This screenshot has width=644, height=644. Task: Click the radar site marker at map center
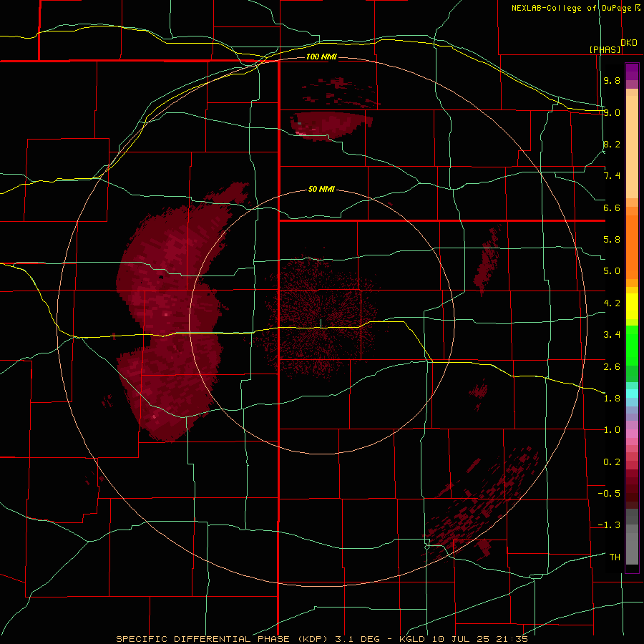click(321, 323)
